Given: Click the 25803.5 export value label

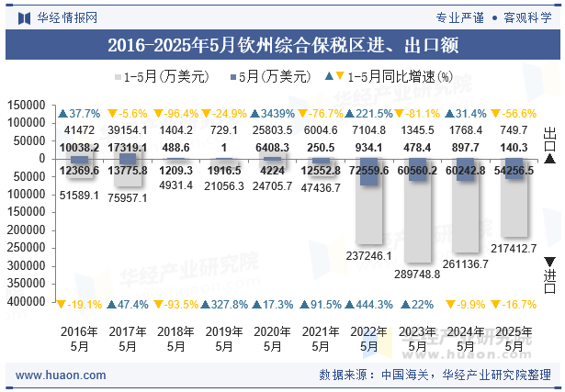Looking at the screenshot, I should pyautogui.click(x=273, y=130).
